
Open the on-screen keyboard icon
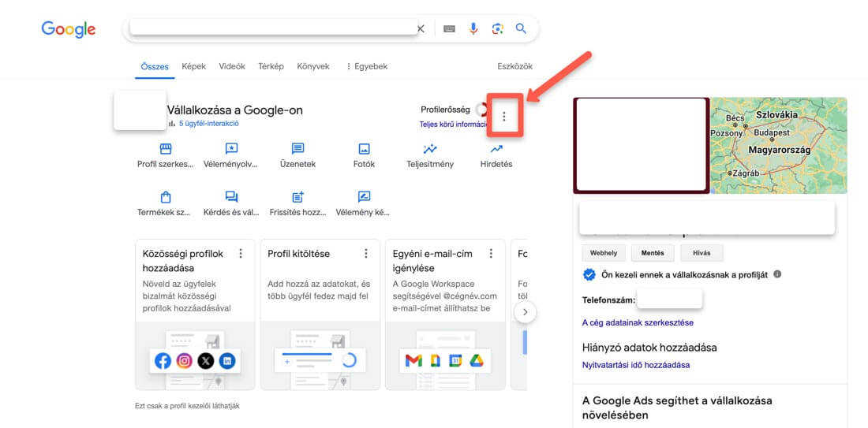click(x=450, y=28)
